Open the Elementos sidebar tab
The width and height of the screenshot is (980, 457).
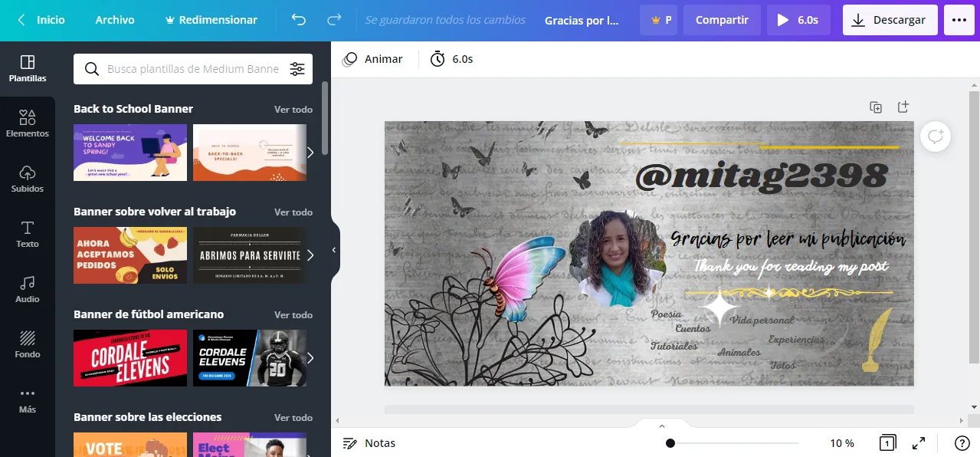coord(28,124)
